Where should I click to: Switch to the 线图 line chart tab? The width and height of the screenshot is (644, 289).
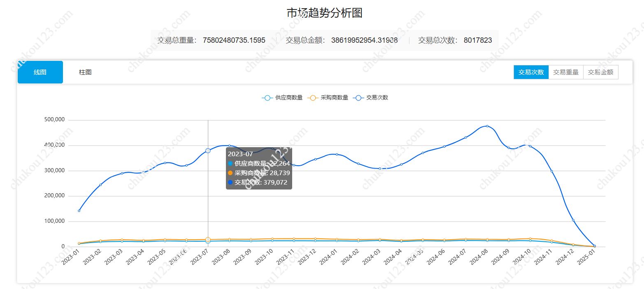(40, 72)
